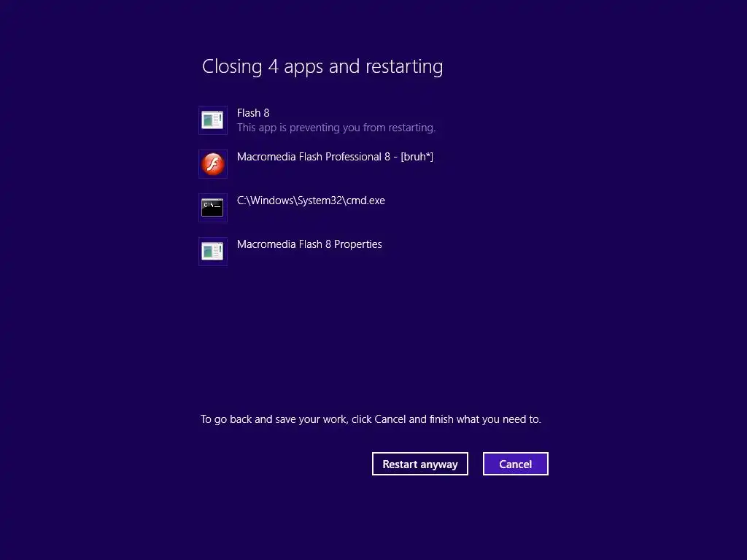Click 'This app is preventing you from restarting.'
The width and height of the screenshot is (747, 560).
click(x=336, y=128)
